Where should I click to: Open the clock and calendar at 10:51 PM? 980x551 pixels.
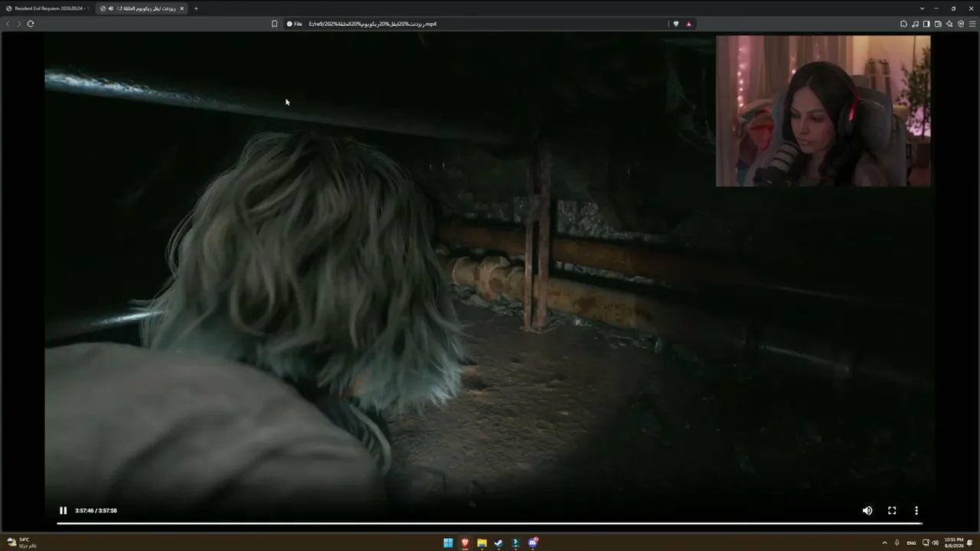(953, 543)
